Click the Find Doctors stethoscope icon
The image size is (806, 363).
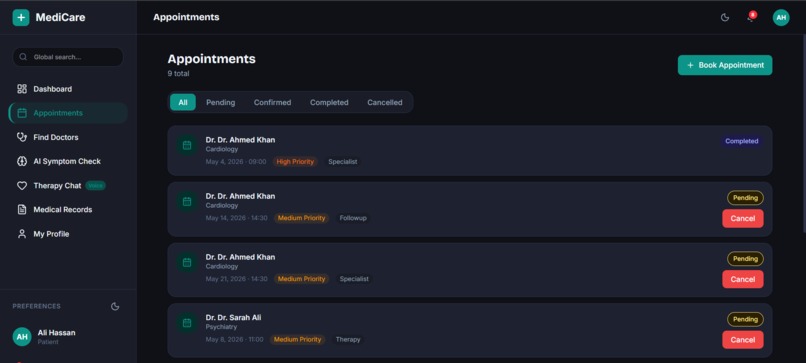22,137
